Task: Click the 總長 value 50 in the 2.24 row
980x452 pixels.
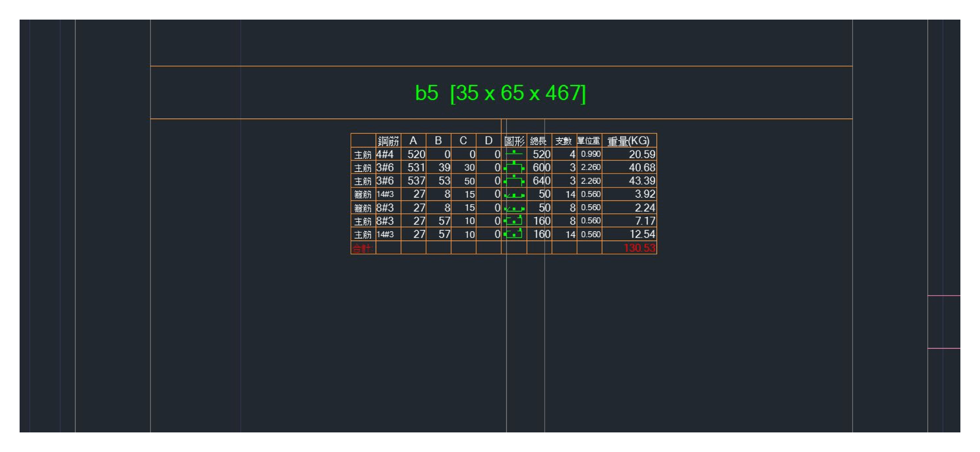Action: 544,208
